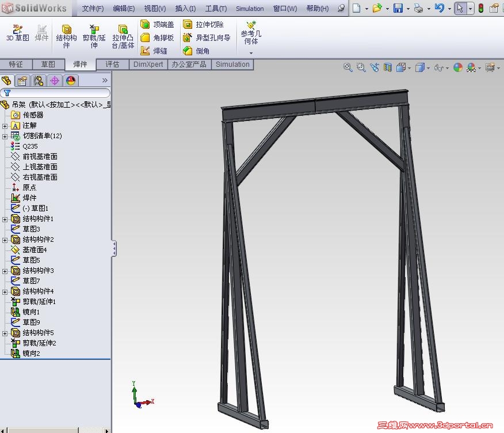The height and width of the screenshot is (433, 504).
Task: Collapse the panel using the splitter handle
Action: (114, 248)
